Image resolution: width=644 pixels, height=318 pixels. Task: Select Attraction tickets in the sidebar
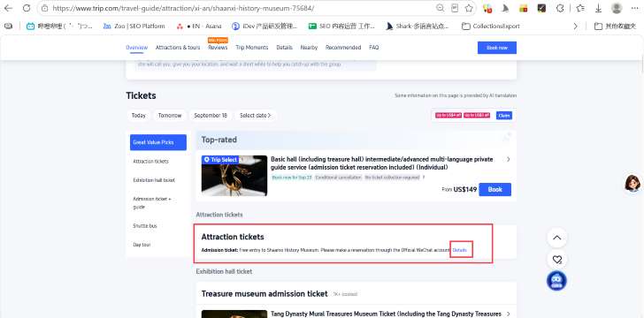pos(150,162)
